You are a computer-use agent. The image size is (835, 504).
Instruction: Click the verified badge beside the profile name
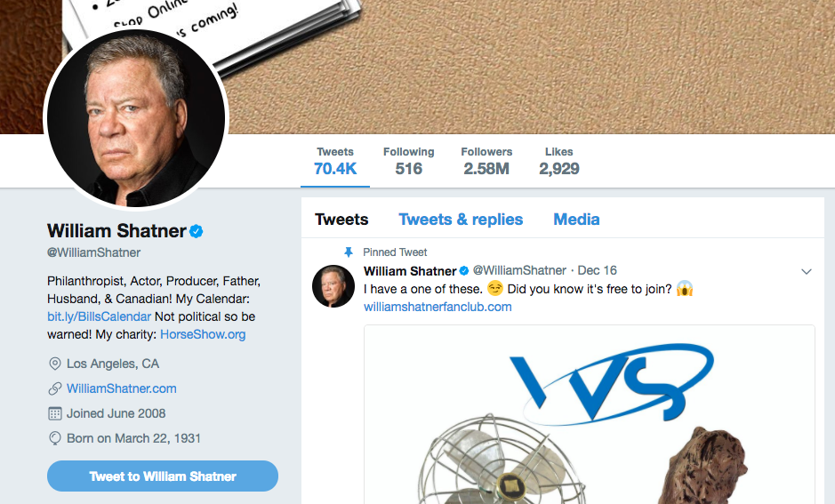pyautogui.click(x=197, y=231)
